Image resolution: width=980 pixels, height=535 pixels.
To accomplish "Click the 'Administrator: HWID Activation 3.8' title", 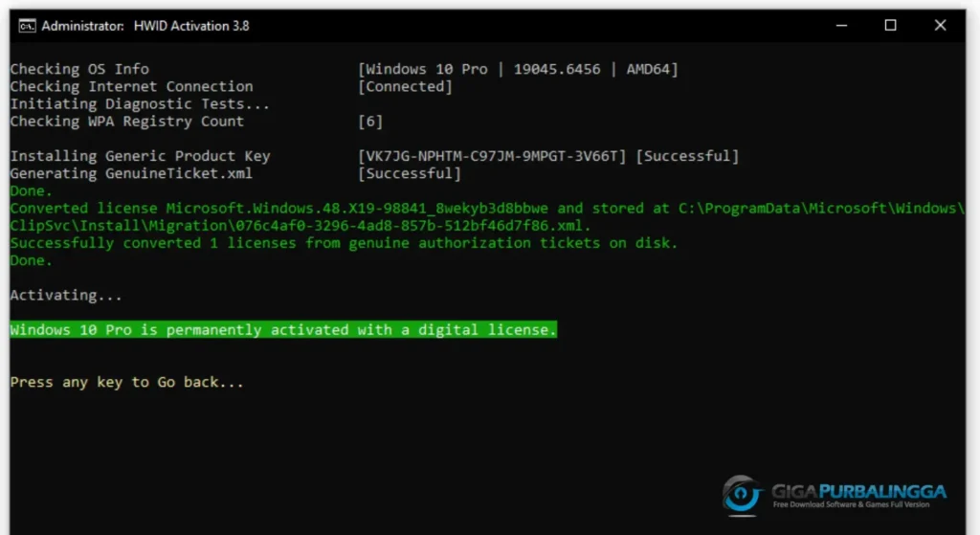I will pos(145,26).
